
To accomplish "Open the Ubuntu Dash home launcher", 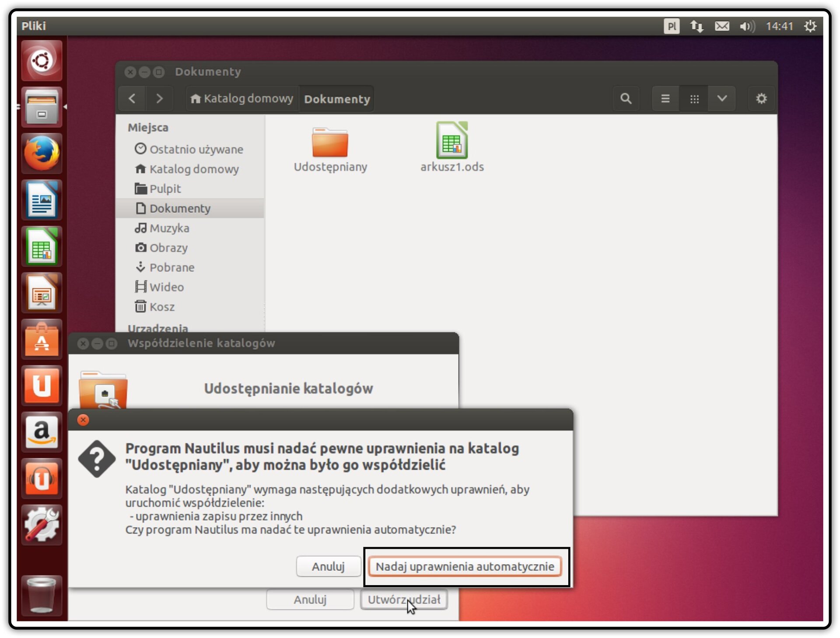I will point(42,61).
